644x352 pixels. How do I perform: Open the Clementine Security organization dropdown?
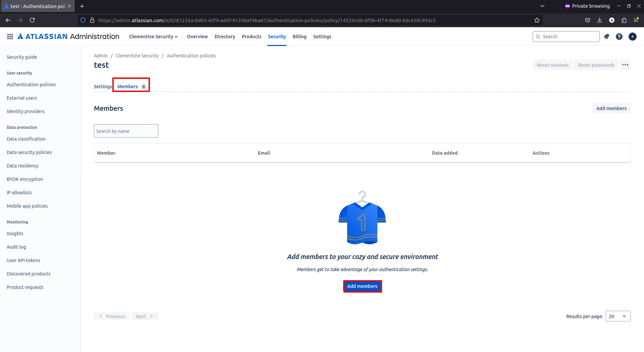[x=153, y=36]
